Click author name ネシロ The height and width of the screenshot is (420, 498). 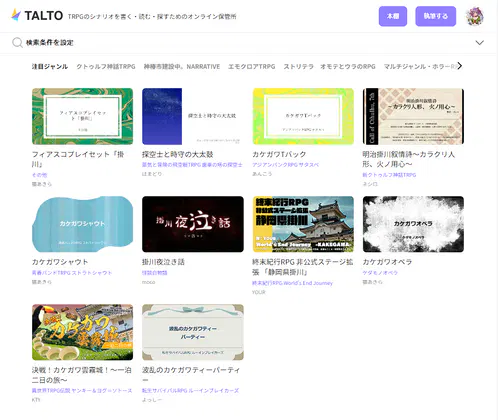click(x=370, y=184)
